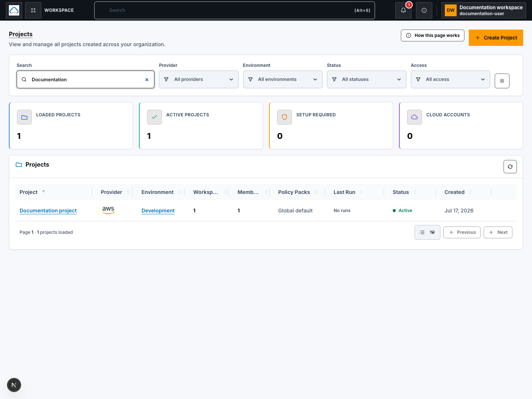Click the AWS provider logo
Screen dimensions: 532x399
coord(108,210)
